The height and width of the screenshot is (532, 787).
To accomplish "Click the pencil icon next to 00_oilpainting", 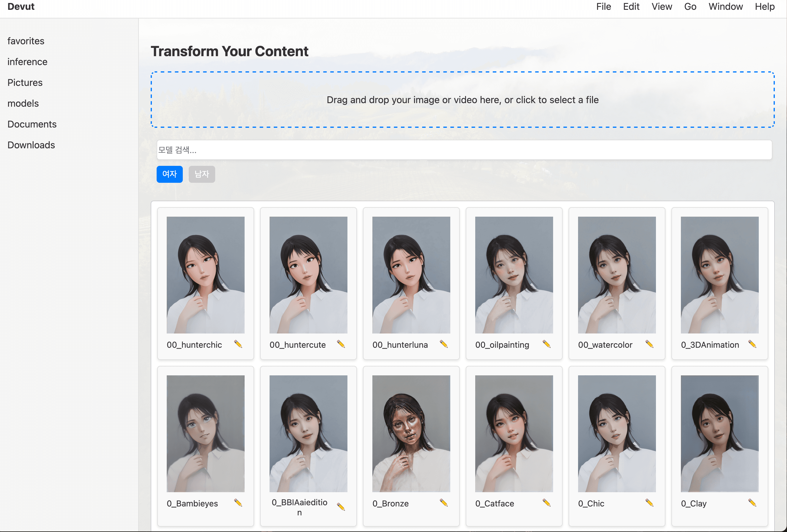I will click(x=547, y=344).
